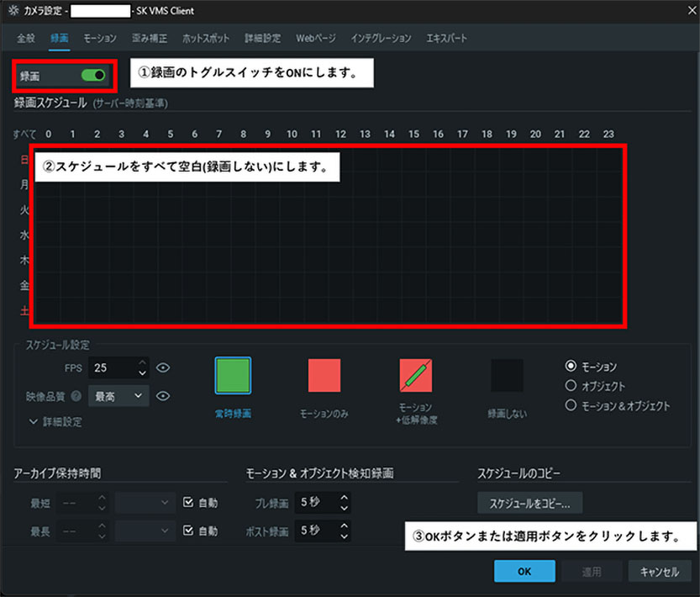Click the 最長 value stepper field
Viewport: 700px width, 597px height.
[83, 531]
